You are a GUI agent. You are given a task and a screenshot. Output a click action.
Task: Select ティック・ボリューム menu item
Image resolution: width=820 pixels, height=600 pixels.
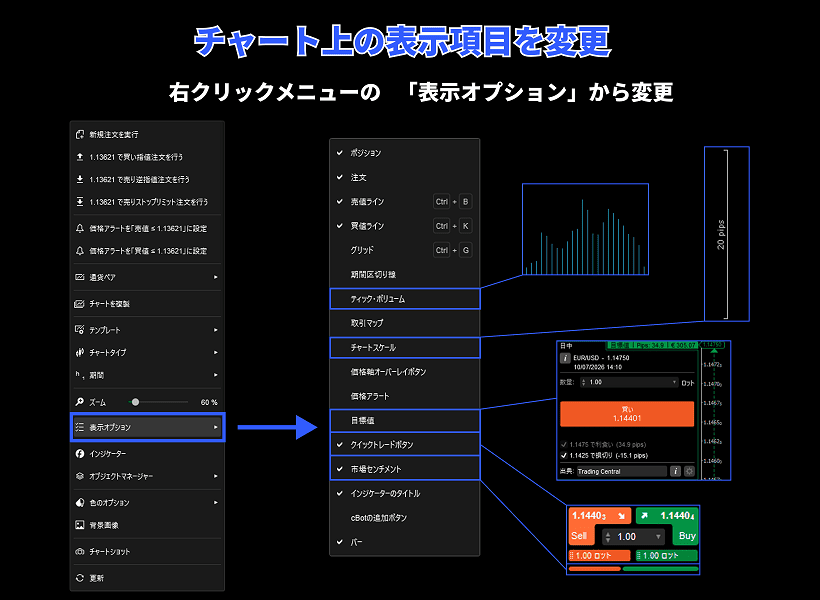405,299
